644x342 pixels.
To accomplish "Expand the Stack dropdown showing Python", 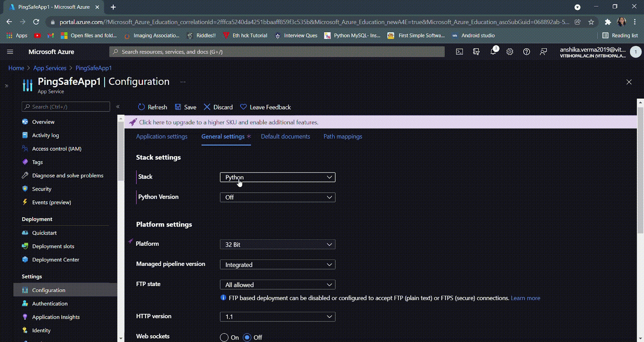I will [x=277, y=177].
